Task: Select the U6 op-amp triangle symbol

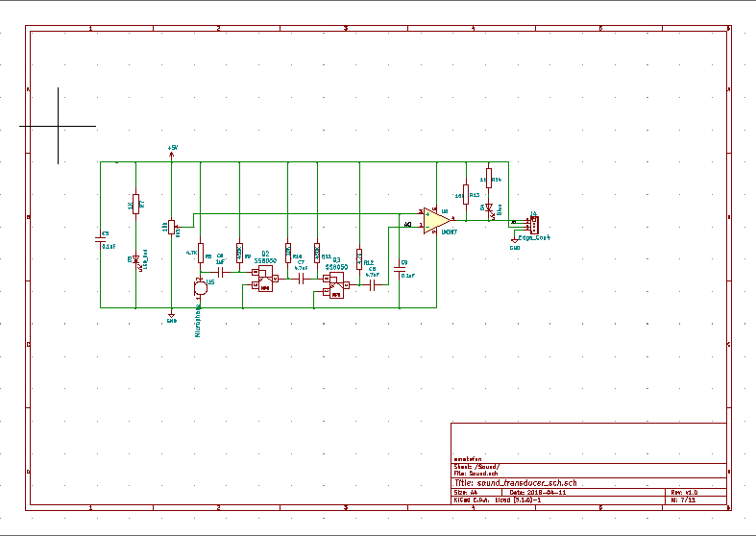Action: tap(437, 221)
